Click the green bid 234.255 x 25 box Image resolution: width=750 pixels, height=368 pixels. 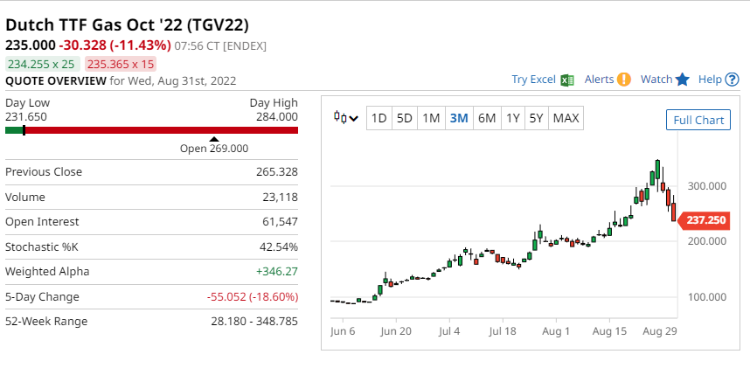point(43,64)
